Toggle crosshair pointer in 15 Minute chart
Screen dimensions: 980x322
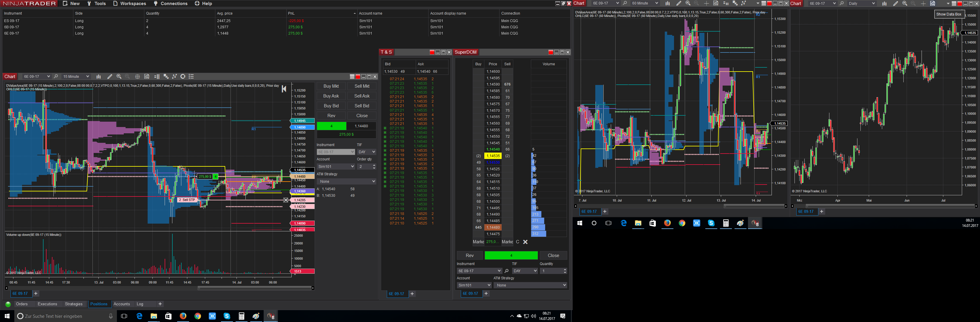pyautogui.click(x=137, y=76)
